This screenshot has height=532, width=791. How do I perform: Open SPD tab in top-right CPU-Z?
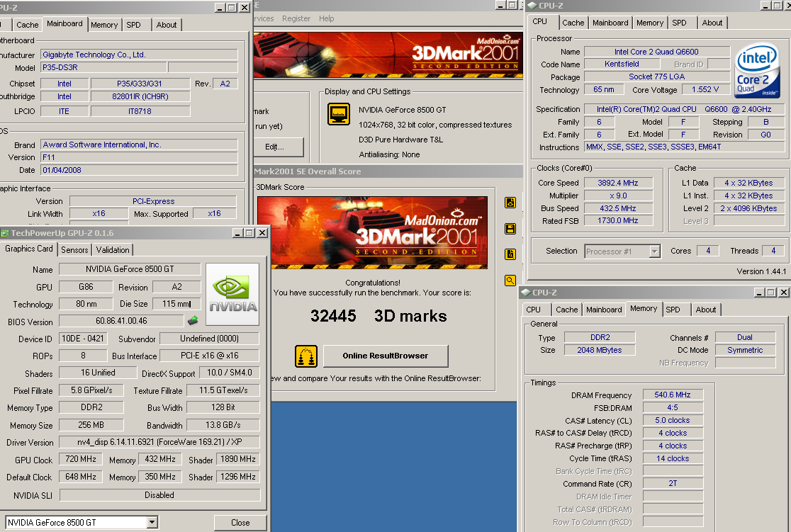click(679, 23)
